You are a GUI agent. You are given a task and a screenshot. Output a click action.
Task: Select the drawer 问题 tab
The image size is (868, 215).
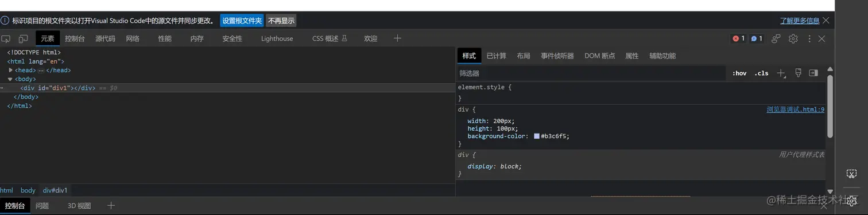coord(42,205)
